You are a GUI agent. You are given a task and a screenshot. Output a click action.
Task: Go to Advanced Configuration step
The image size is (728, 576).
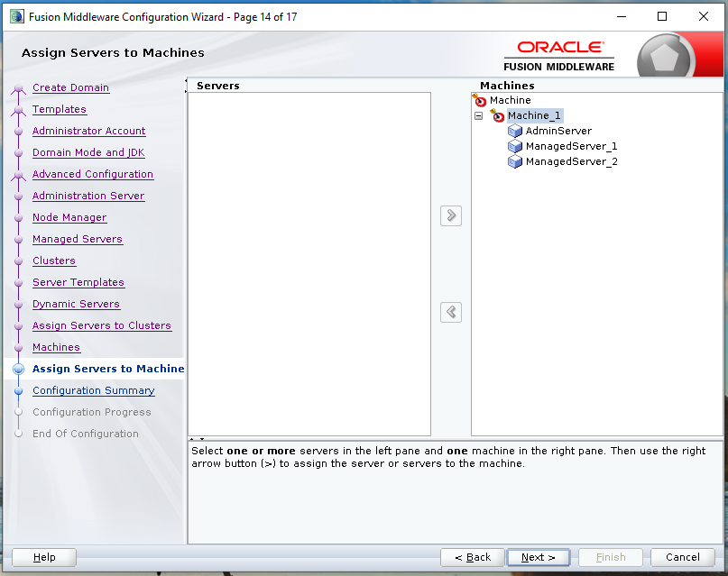93,174
